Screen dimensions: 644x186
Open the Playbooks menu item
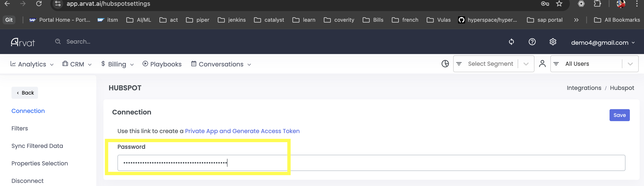pyautogui.click(x=162, y=64)
